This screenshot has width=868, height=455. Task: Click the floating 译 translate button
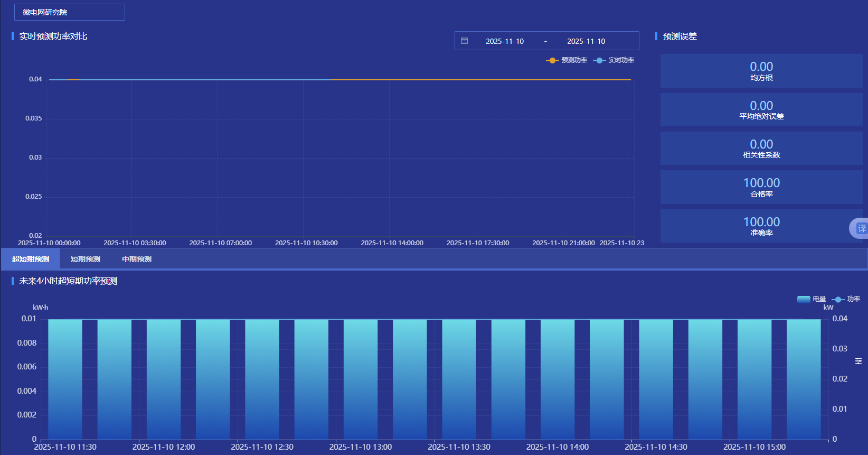[859, 228]
